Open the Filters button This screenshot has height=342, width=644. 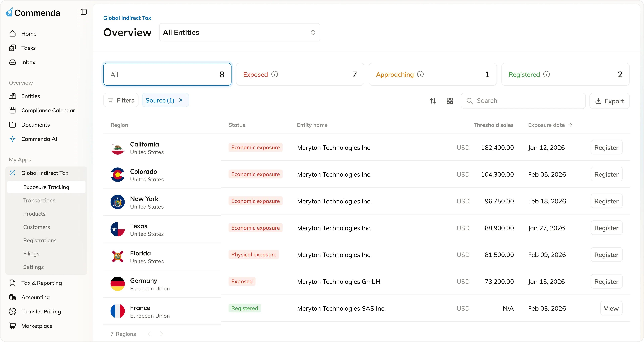coord(121,100)
